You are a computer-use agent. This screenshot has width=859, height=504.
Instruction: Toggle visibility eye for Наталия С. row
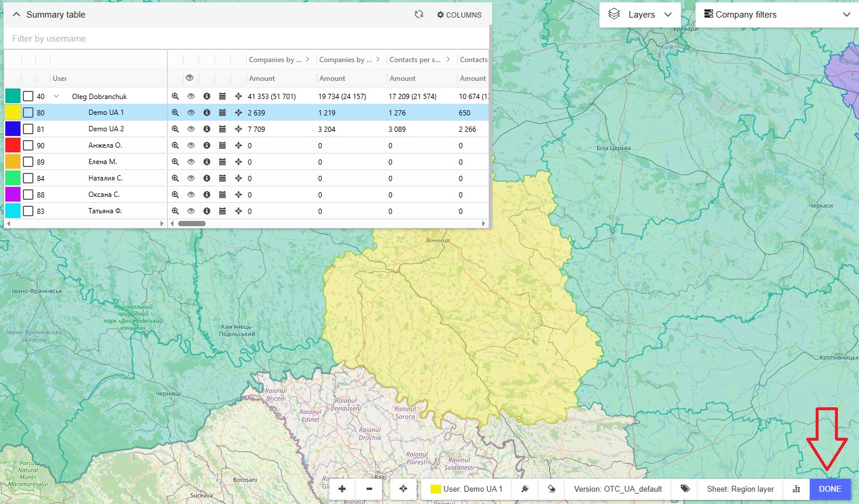[x=191, y=178]
